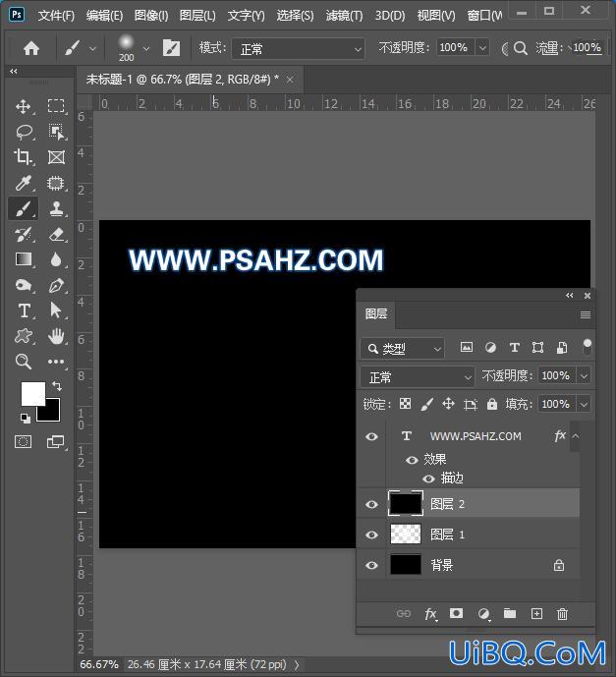This screenshot has width=616, height=677.
Task: Open the 图层(L) menu
Action: [197, 16]
